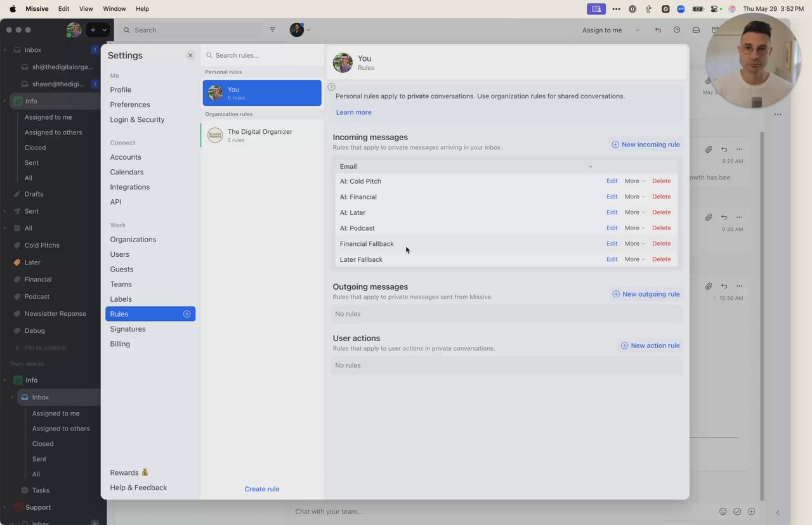The image size is (812, 525).
Task: Open the Window menu
Action: pos(114,9)
